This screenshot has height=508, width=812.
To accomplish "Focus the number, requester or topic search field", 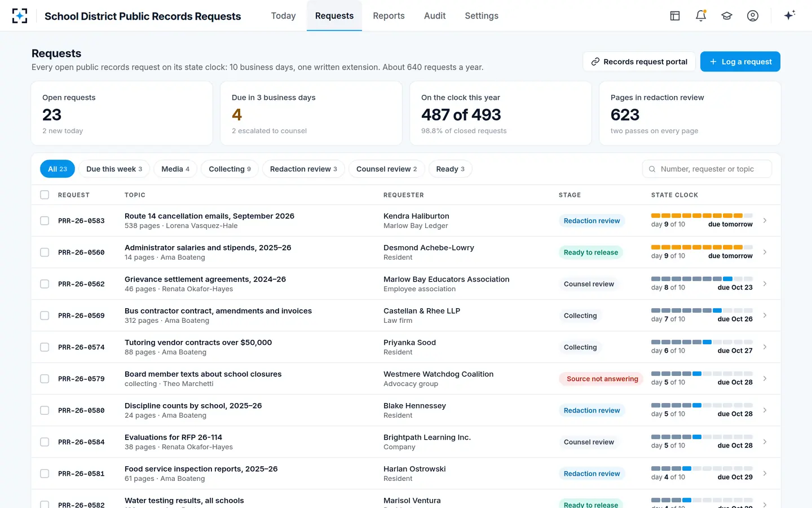I will [x=707, y=169].
